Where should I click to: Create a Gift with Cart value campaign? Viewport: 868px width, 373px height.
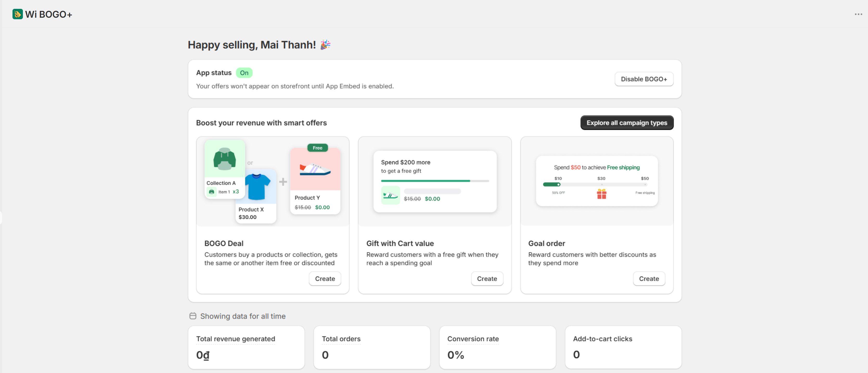click(x=487, y=279)
